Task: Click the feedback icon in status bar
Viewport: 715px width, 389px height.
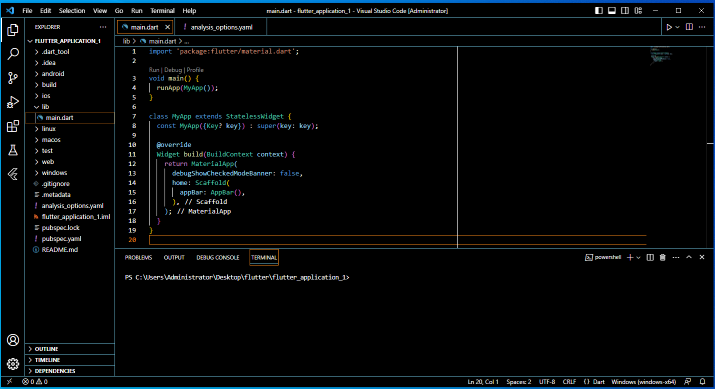Action: click(688, 382)
